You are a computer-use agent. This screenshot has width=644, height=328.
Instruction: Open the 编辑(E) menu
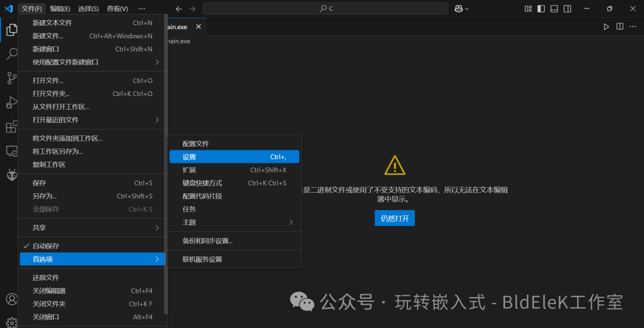coord(60,8)
